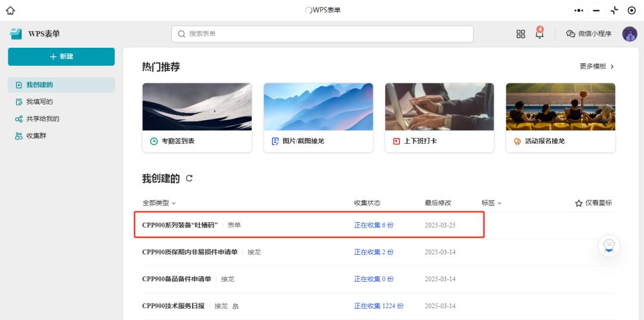Open 收集群 in the sidebar
This screenshot has height=320, width=644.
click(35, 136)
